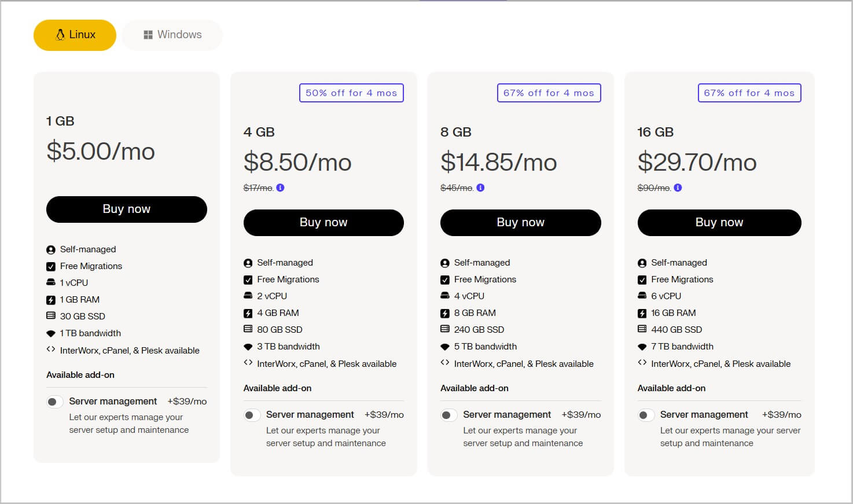Click Free Migrations checkmark in 8 GB plan
This screenshot has height=504, width=853.
click(x=445, y=279)
